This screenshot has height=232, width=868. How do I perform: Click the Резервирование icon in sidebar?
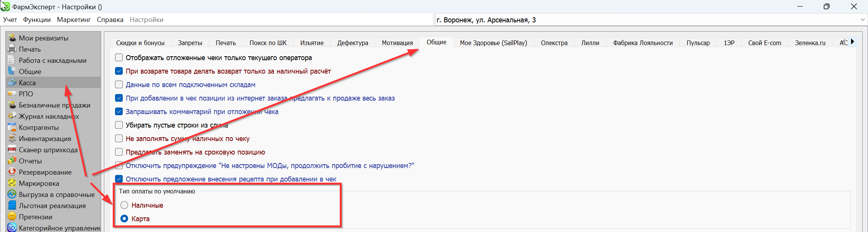12,172
